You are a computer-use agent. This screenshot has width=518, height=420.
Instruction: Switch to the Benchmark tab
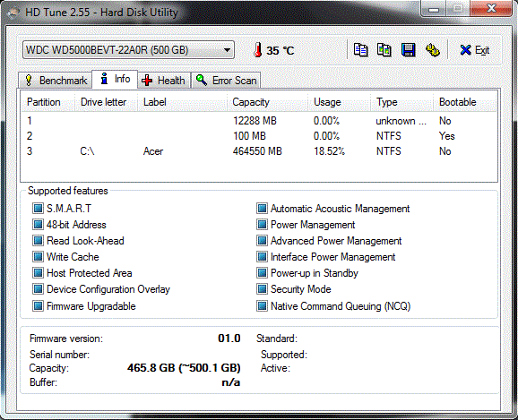point(56,81)
